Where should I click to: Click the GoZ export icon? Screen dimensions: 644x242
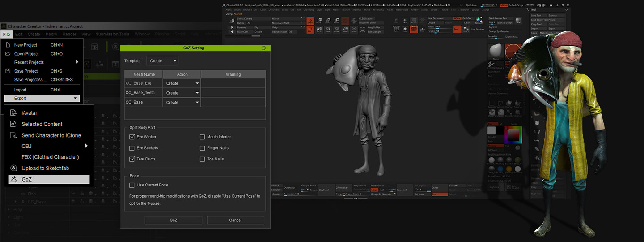(13, 179)
